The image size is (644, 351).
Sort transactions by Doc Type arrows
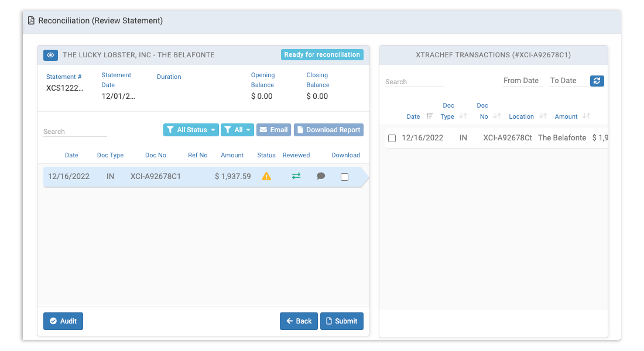[463, 116]
